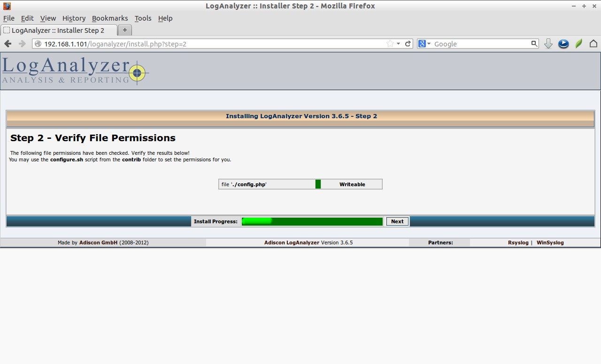
Task: Click the green feather toolbar icon
Action: 579,44
